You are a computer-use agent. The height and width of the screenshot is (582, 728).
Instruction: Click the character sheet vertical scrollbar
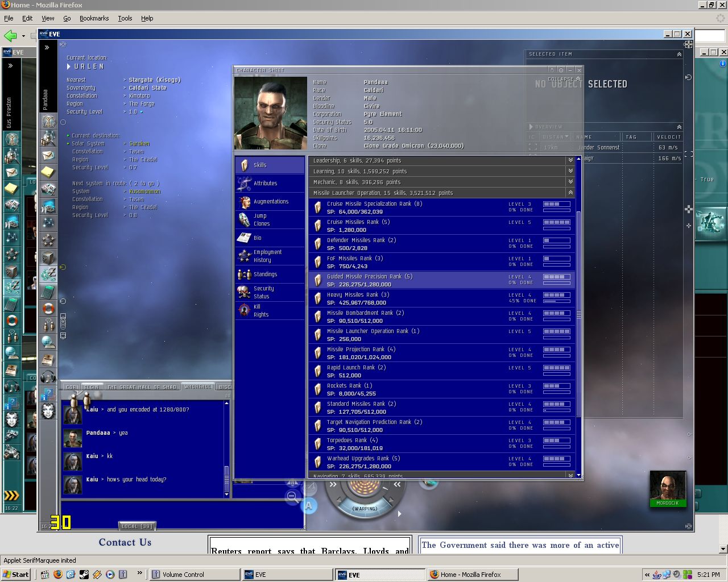click(579, 315)
